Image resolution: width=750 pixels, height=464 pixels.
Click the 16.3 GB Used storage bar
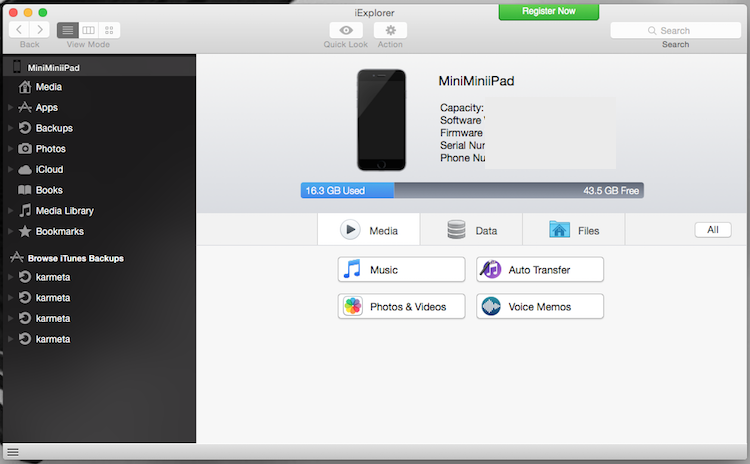click(347, 190)
